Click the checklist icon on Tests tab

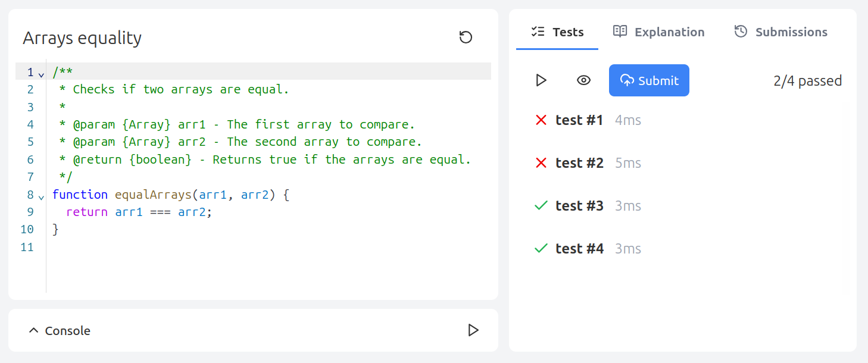coord(538,32)
